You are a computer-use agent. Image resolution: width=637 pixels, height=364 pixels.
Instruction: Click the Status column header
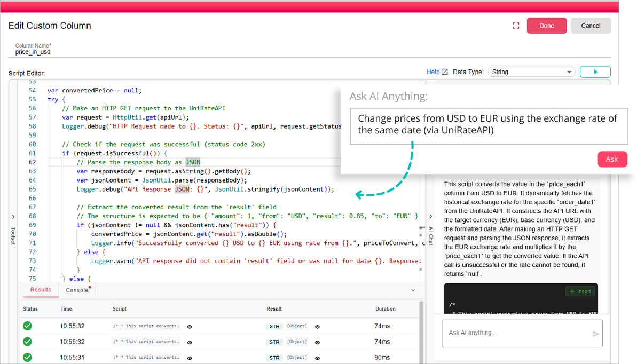[30, 309]
